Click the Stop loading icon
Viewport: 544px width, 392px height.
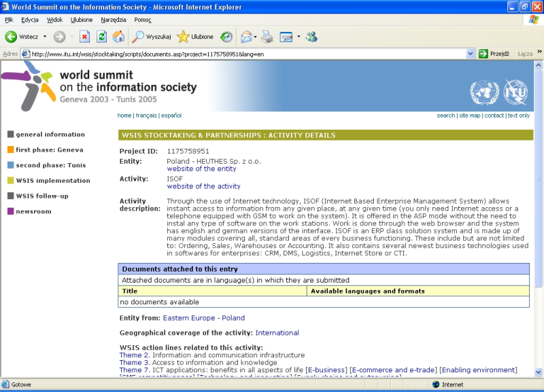[85, 37]
